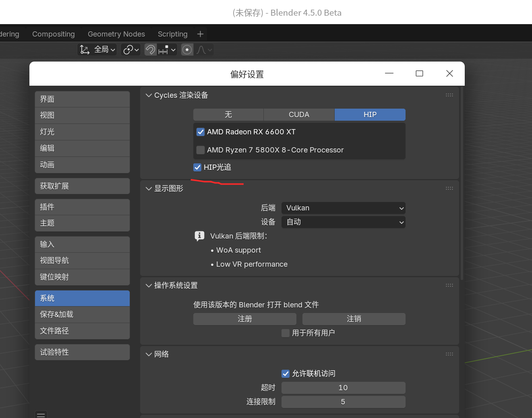The height and width of the screenshot is (418, 532).
Task: Toggle proportional editing circle icon
Action: 187,50
